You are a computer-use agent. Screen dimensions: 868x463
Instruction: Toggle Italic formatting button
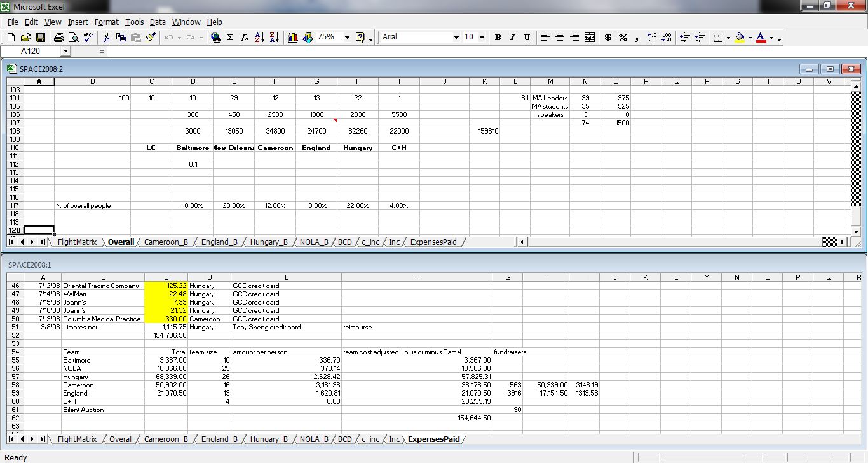tap(512, 38)
